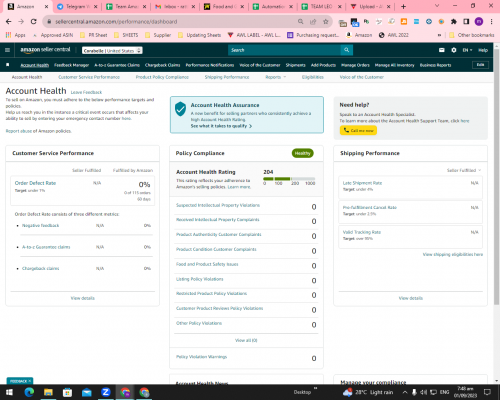Open Chrome's tab search chevron
The height and width of the screenshot is (400, 500).
[437, 6]
